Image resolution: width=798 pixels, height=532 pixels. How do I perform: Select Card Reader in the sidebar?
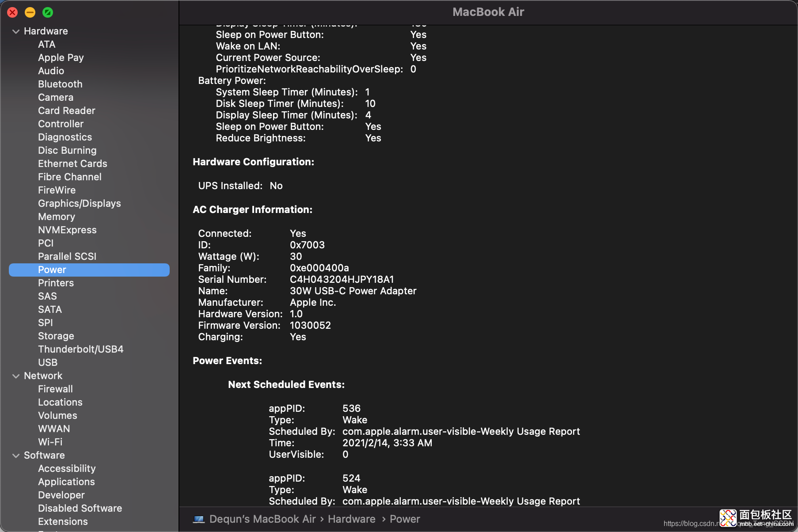coord(67,111)
